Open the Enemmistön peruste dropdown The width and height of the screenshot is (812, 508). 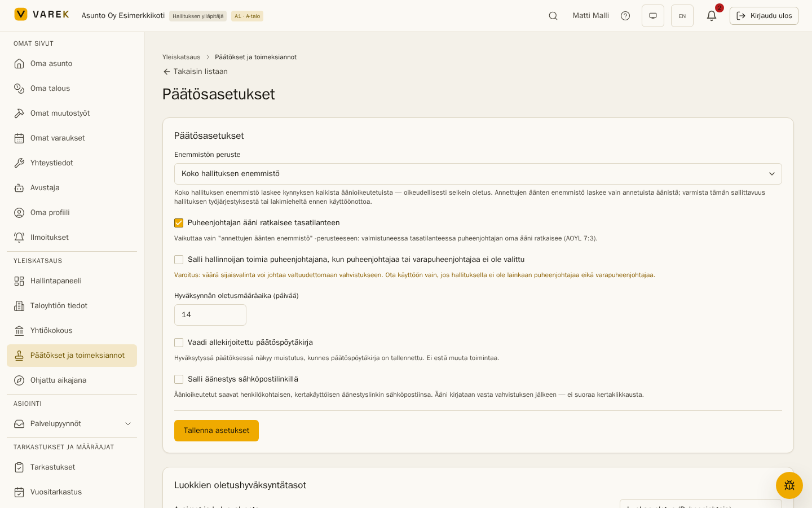pos(478,174)
